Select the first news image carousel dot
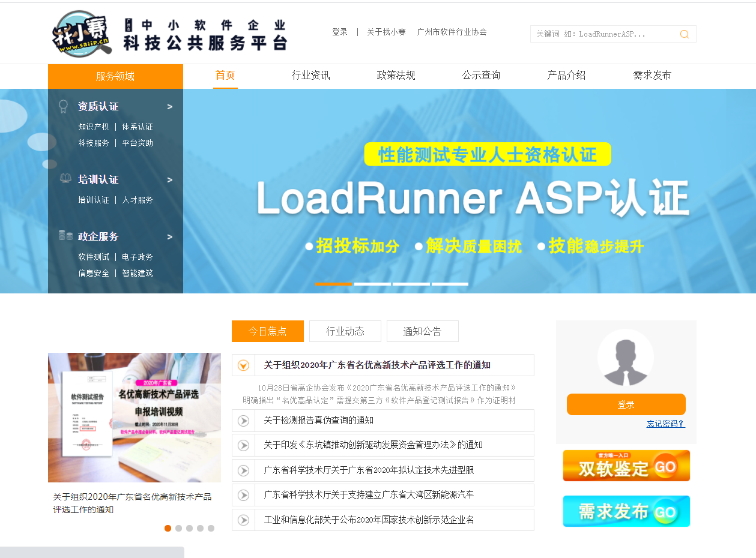 click(x=168, y=529)
